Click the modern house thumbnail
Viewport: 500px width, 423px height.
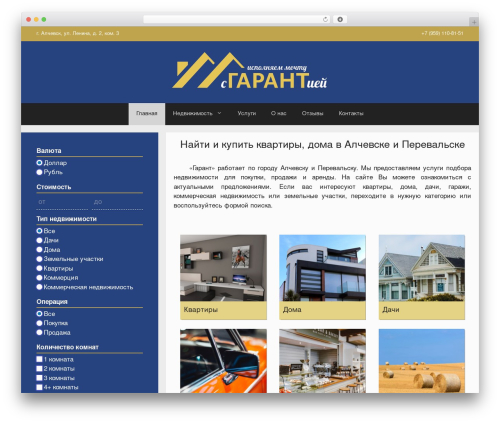(322, 268)
